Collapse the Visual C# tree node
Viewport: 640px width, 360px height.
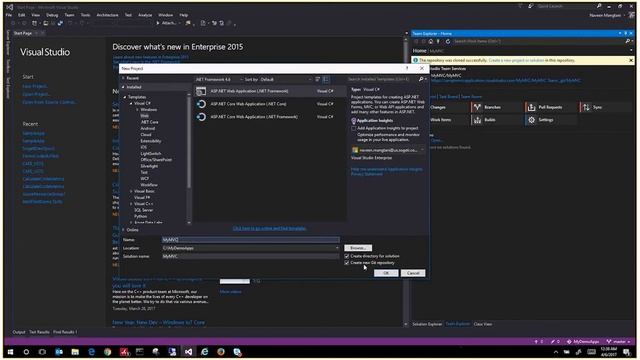click(x=131, y=103)
